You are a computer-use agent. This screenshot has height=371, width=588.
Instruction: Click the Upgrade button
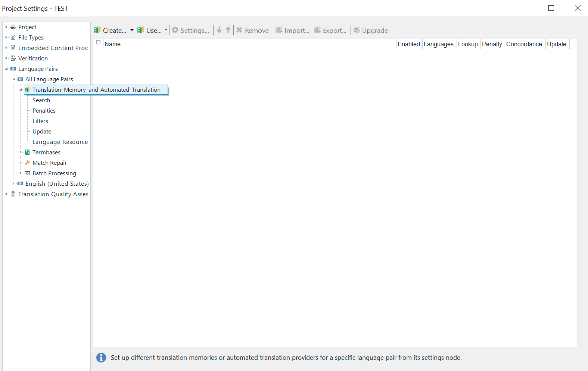coord(371,30)
